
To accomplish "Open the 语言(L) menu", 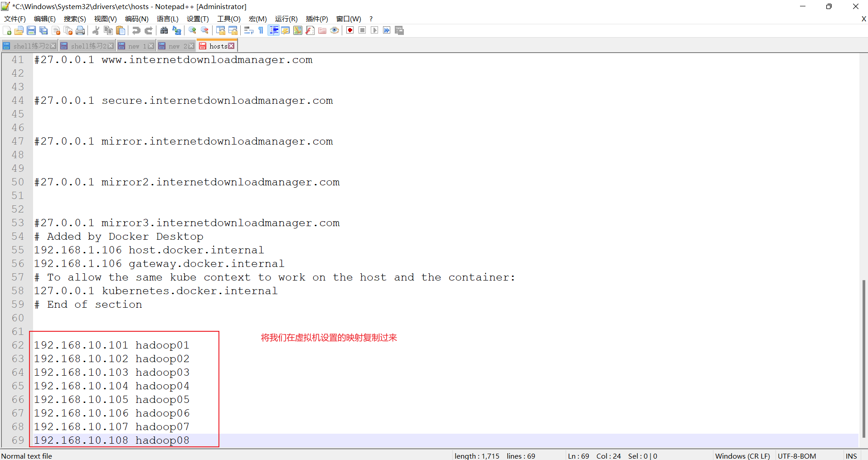I will (168, 19).
